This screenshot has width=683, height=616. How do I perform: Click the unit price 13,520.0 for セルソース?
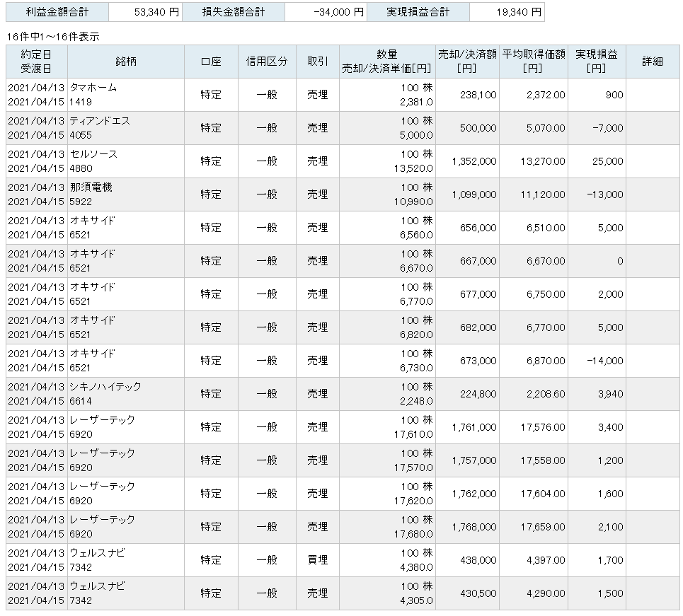(x=413, y=168)
